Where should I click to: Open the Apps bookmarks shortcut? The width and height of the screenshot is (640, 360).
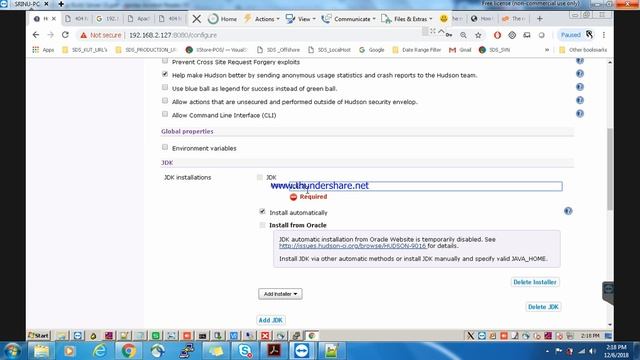[x=43, y=50]
